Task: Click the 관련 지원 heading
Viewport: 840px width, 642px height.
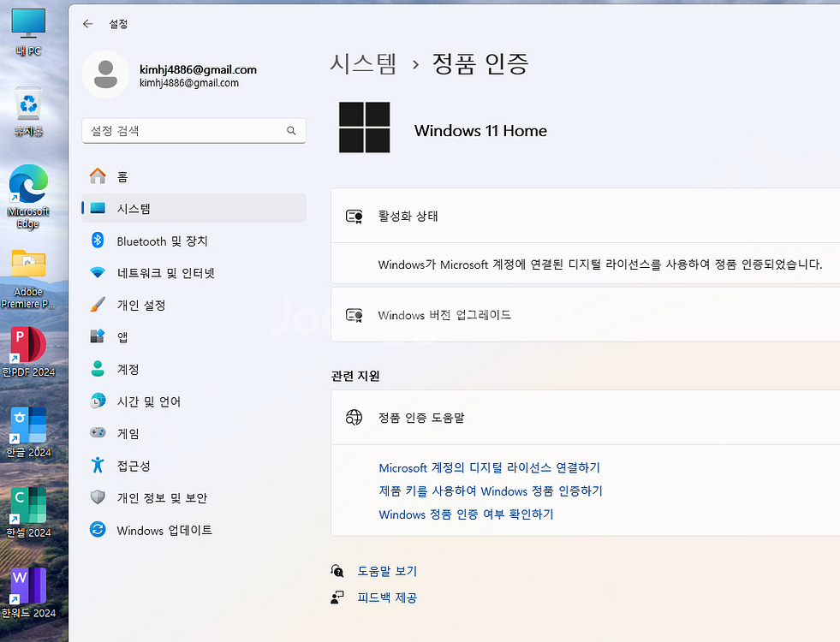Action: pos(355,376)
